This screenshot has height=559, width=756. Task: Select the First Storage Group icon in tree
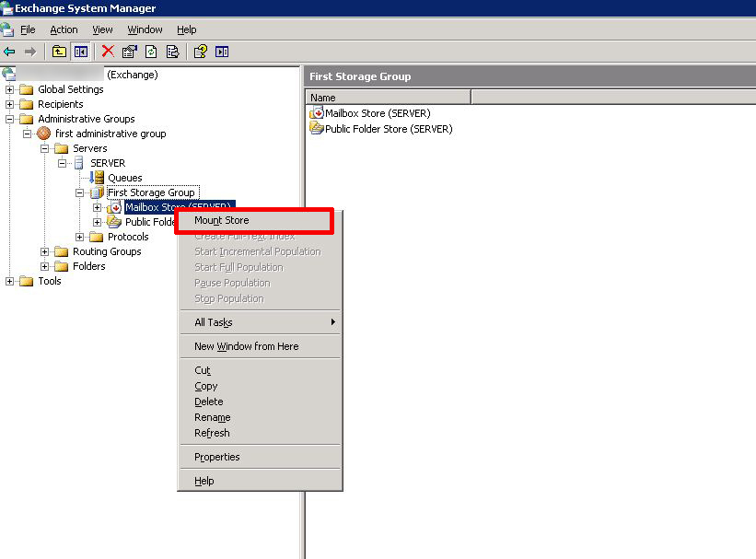click(x=97, y=192)
